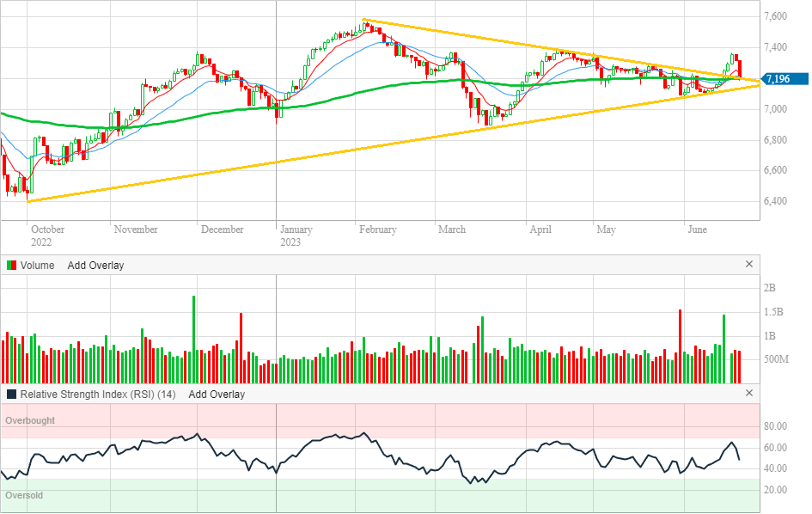Image resolution: width=812 pixels, height=514 pixels.
Task: Close the Volume indicator panel
Action: point(748,265)
